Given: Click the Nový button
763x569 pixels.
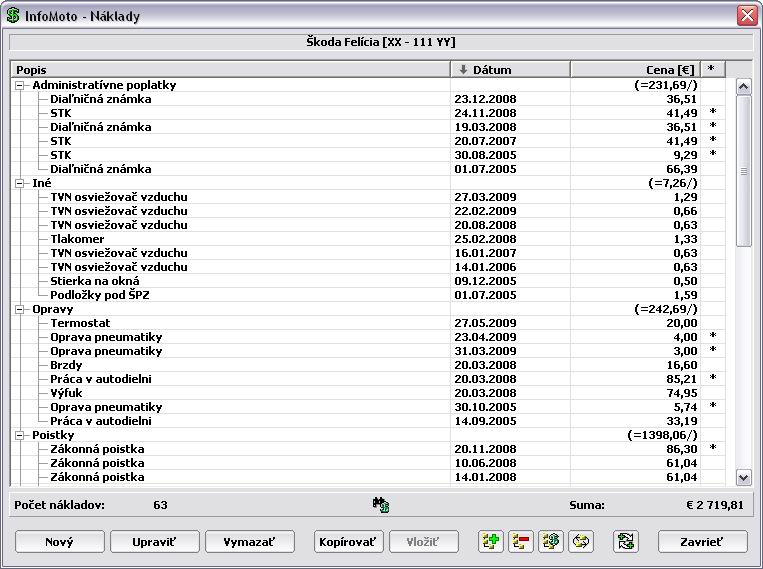Looking at the screenshot, I should click(59, 542).
